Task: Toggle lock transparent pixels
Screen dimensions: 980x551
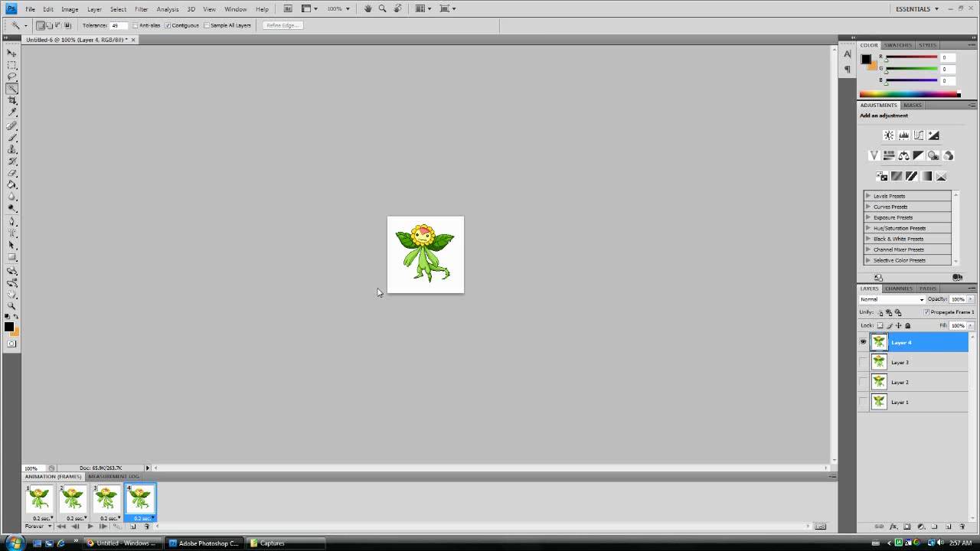Action: point(880,325)
